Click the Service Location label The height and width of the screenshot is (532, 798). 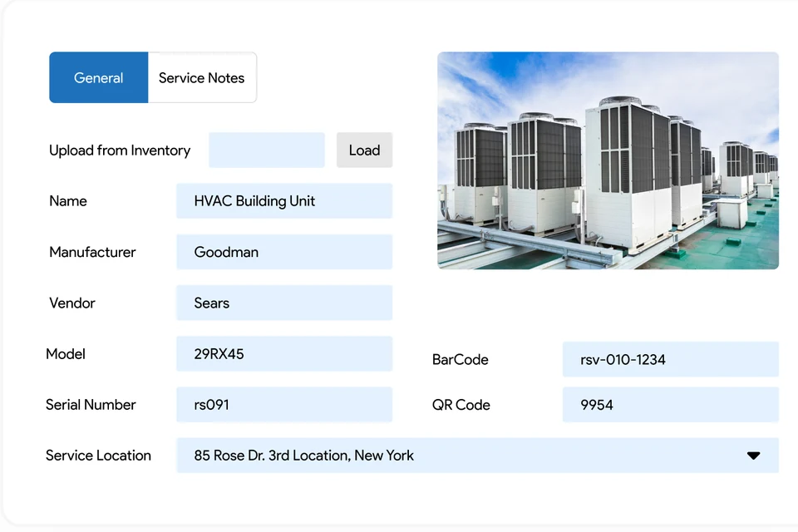(99, 456)
